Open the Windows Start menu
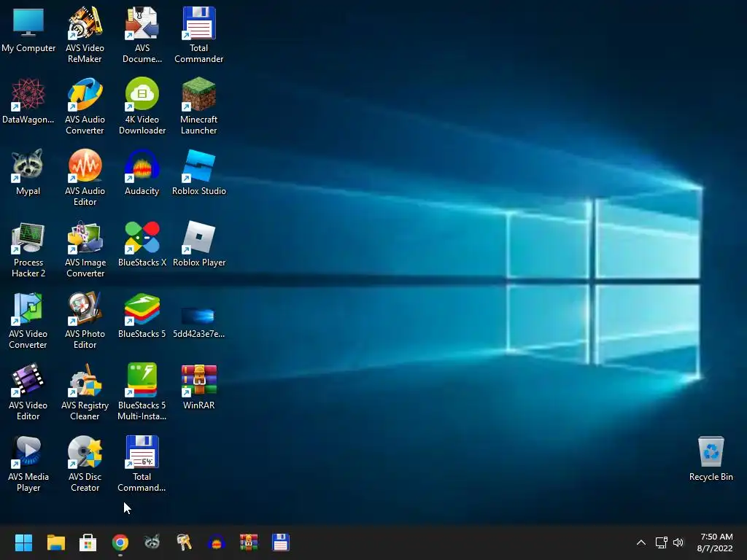Screen dimensions: 747x560 point(23,542)
